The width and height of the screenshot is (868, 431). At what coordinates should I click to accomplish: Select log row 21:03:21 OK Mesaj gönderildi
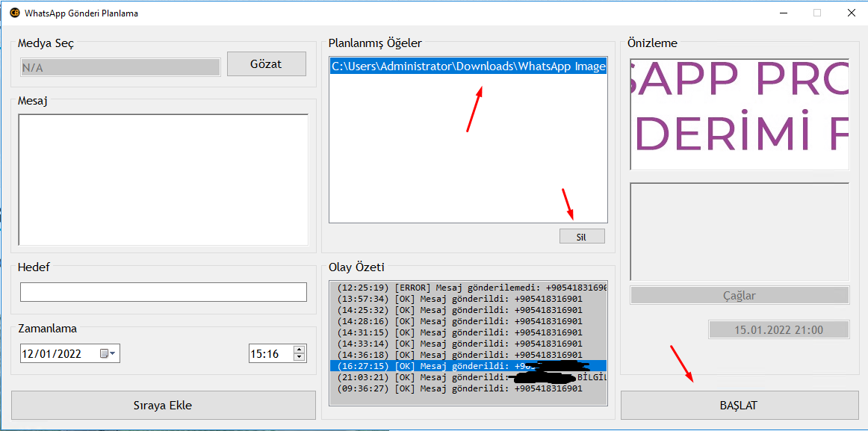(468, 377)
